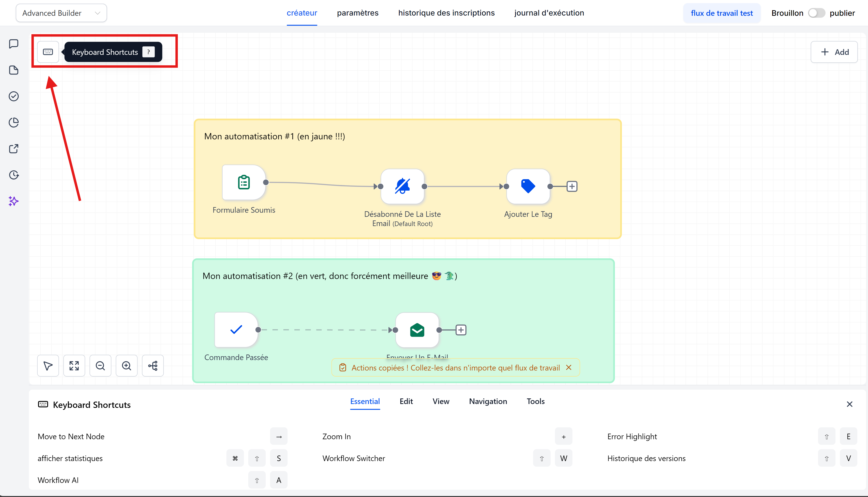
Task: Switch to the créateur tab
Action: [x=302, y=13]
